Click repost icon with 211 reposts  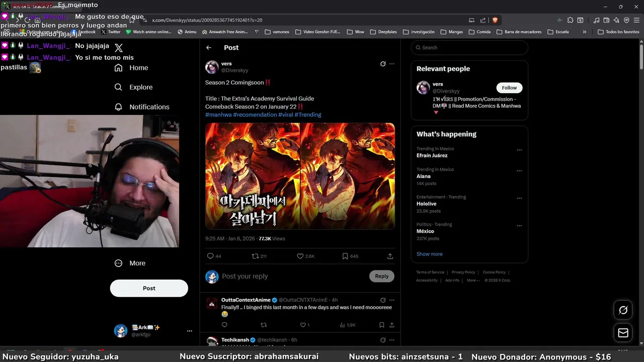[x=255, y=256]
